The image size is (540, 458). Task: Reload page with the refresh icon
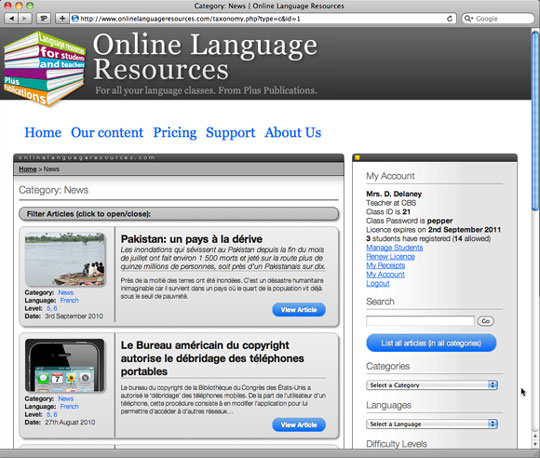[x=449, y=19]
